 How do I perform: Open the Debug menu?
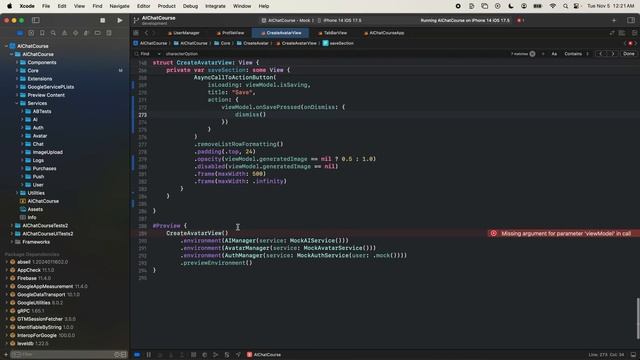coord(190,6)
